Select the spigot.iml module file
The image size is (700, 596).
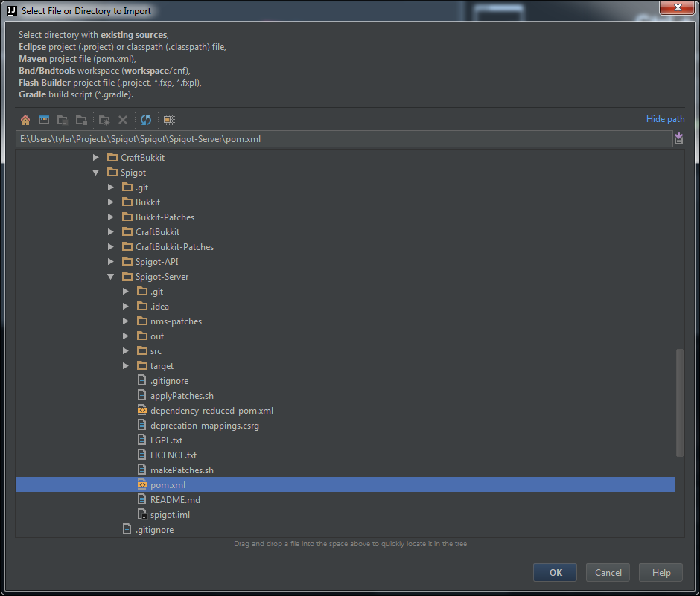click(170, 515)
